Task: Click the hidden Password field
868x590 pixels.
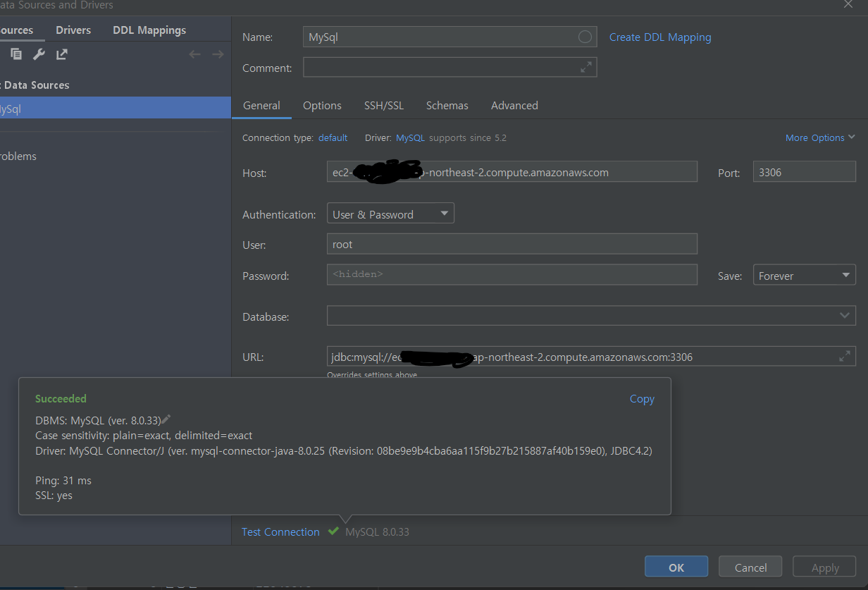Action: click(512, 275)
